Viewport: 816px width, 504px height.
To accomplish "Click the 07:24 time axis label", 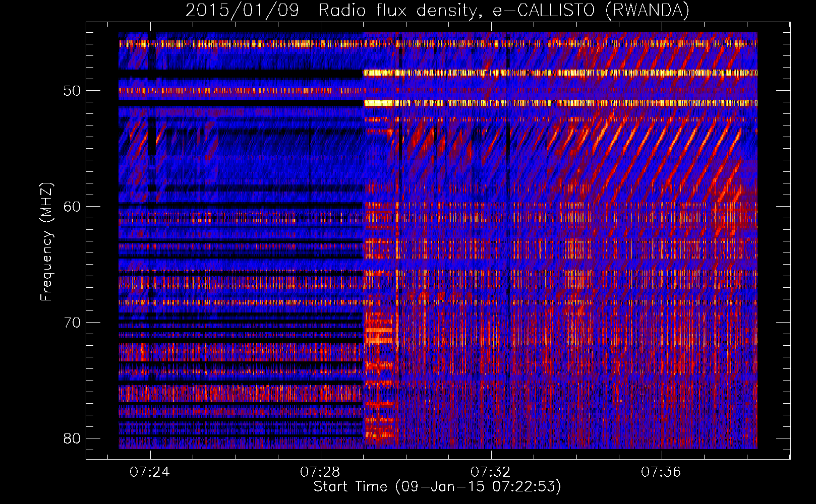I will click(150, 472).
